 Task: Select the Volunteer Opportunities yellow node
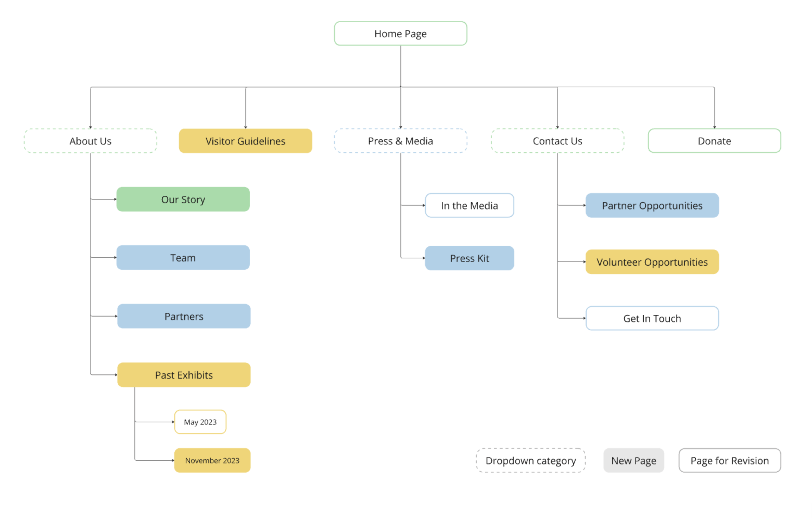tap(652, 262)
